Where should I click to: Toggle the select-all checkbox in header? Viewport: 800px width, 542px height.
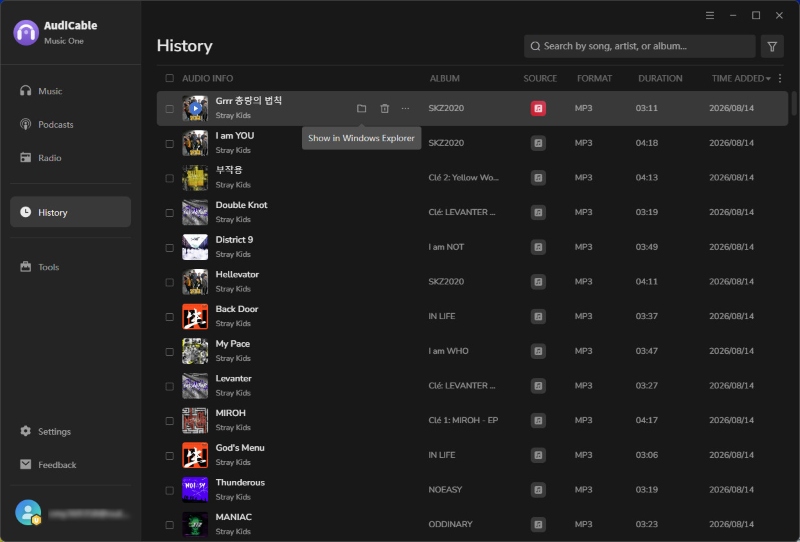click(169, 78)
